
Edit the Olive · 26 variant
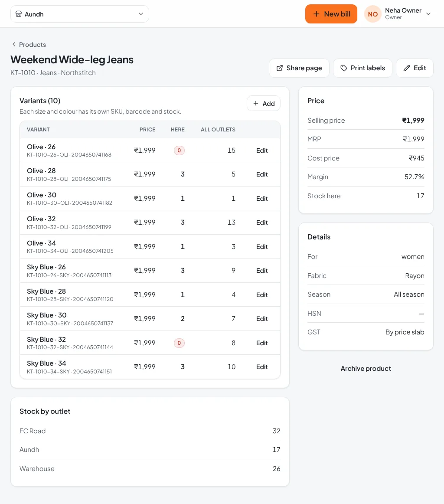[262, 151]
